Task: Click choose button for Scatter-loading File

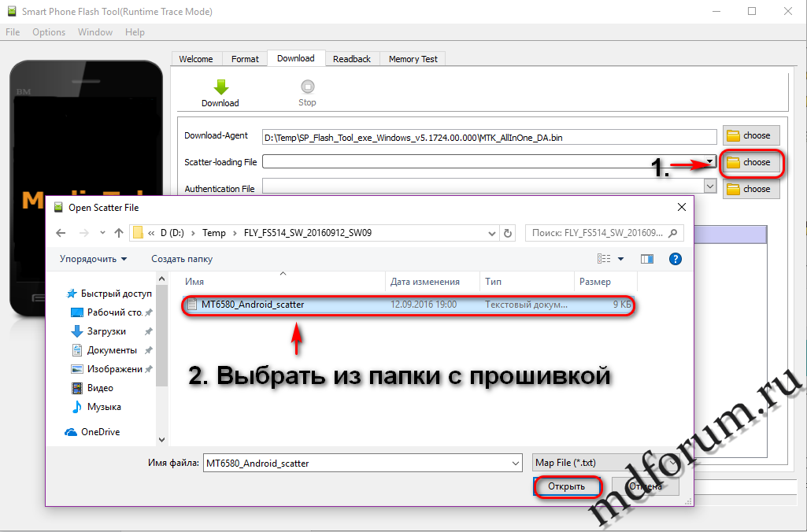Action: [751, 162]
